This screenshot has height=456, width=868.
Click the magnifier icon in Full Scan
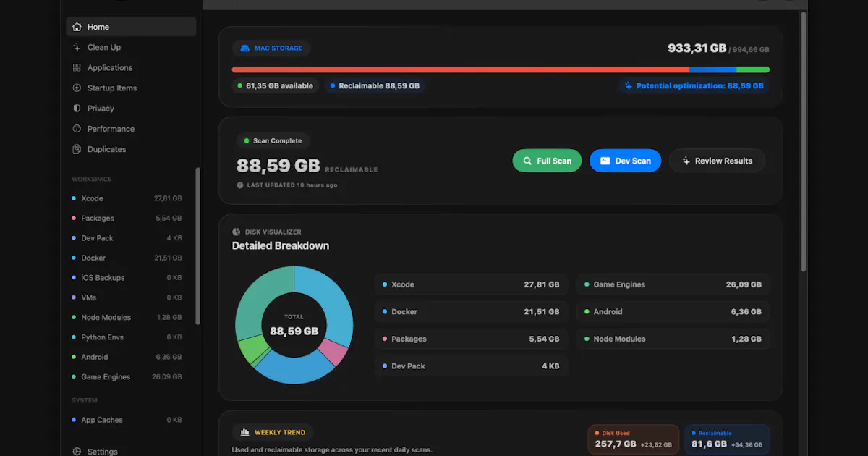point(527,161)
